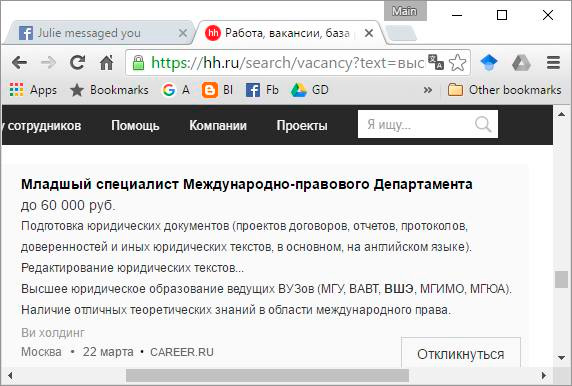572x386 pixels.
Task: Click the search magnifier in Я ищу field
Action: (483, 124)
